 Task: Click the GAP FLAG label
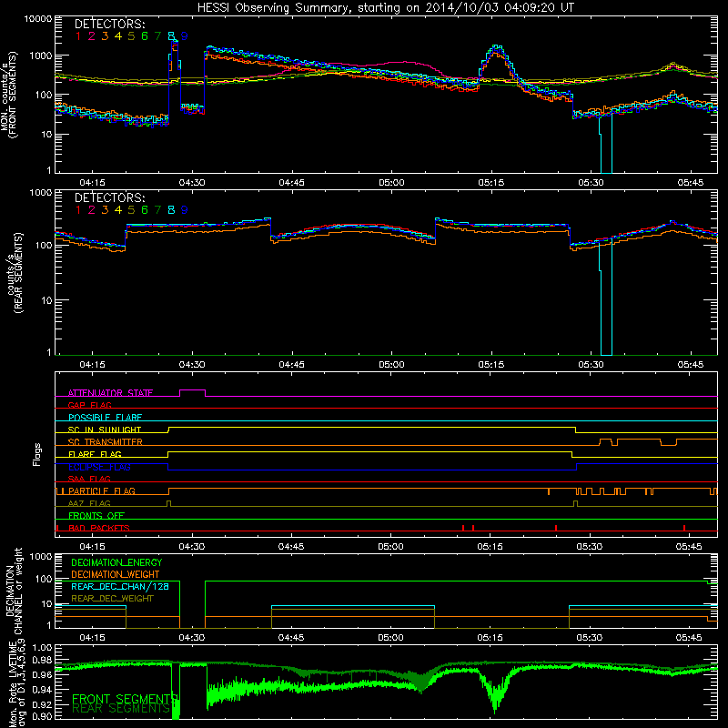(89, 405)
